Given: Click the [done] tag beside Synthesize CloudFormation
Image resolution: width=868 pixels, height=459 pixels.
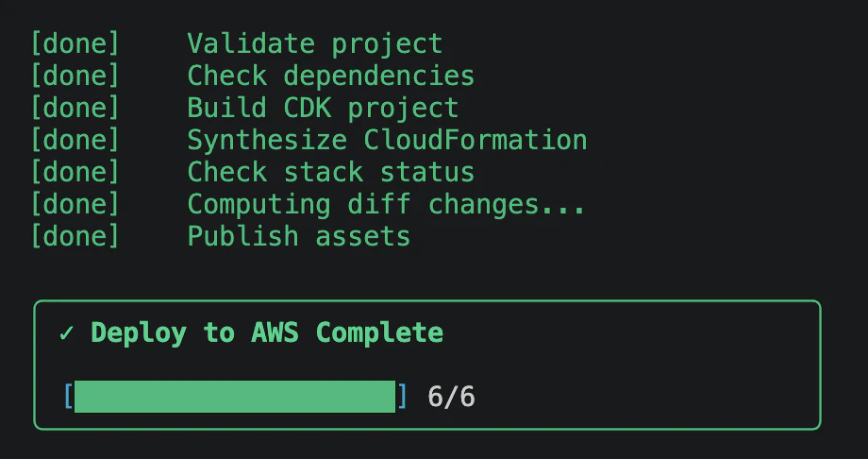Looking at the screenshot, I should pos(75,140).
